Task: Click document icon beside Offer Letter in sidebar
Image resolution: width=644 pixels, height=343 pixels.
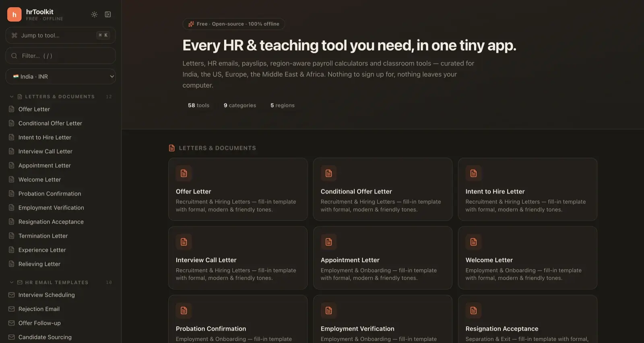Action: click(12, 109)
